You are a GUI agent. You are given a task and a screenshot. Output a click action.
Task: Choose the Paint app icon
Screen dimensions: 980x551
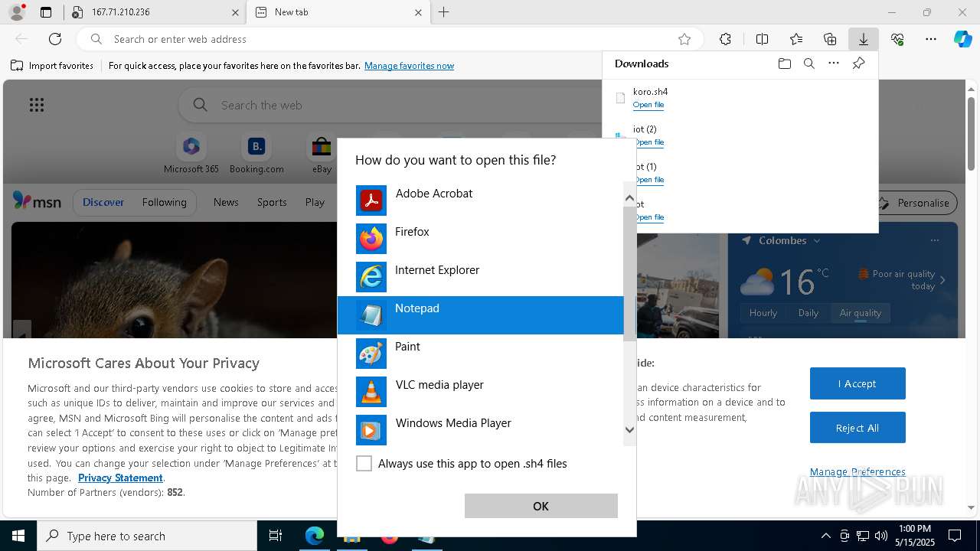click(371, 354)
